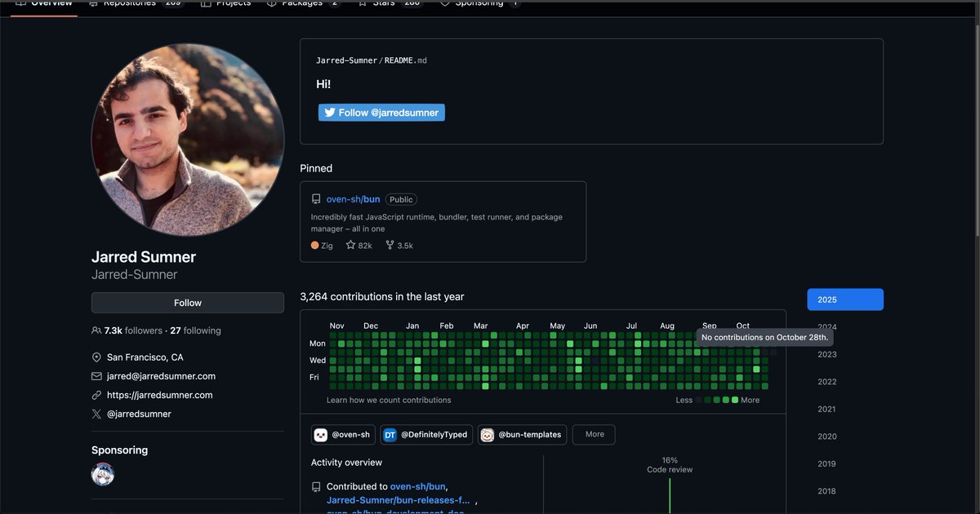
Task: Open the Jarred-Sumner/bun-releases-f... link
Action: [399, 500]
